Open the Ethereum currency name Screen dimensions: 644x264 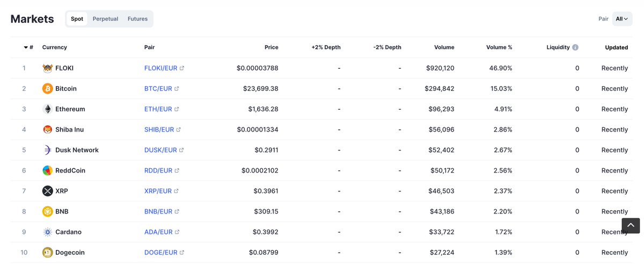70,109
